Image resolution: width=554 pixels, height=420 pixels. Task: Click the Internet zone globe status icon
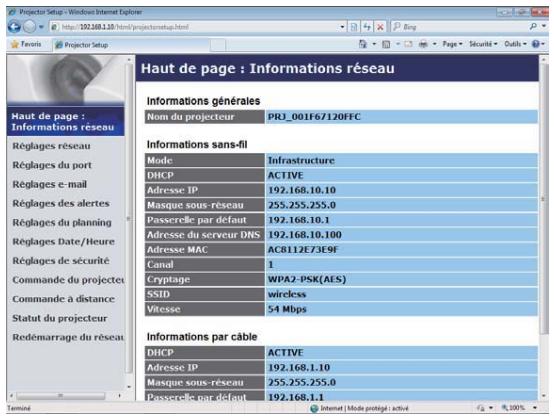pos(314,408)
